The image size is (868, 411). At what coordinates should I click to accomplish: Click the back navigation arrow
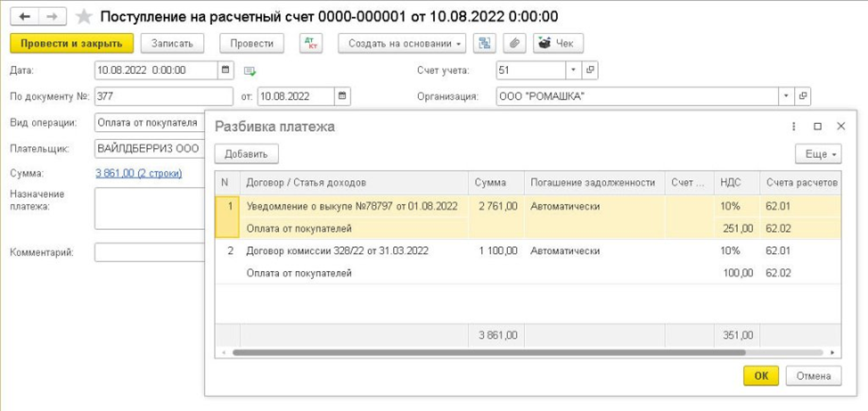(x=25, y=17)
